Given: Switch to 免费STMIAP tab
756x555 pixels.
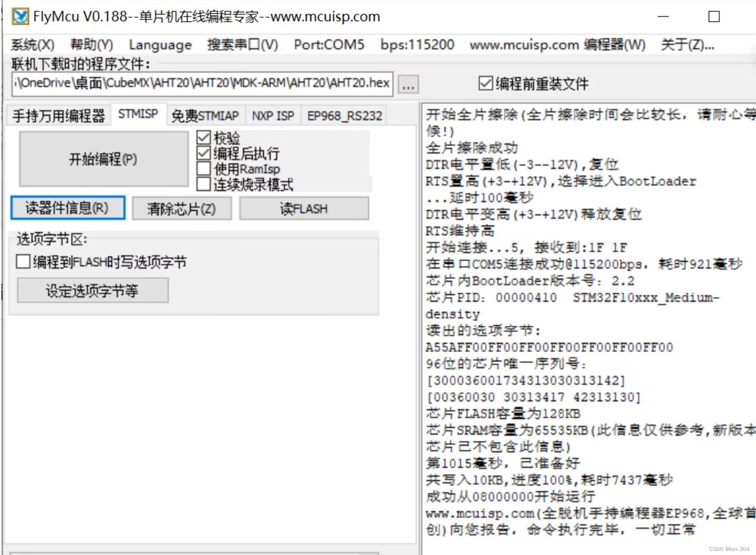Looking at the screenshot, I should point(205,115).
